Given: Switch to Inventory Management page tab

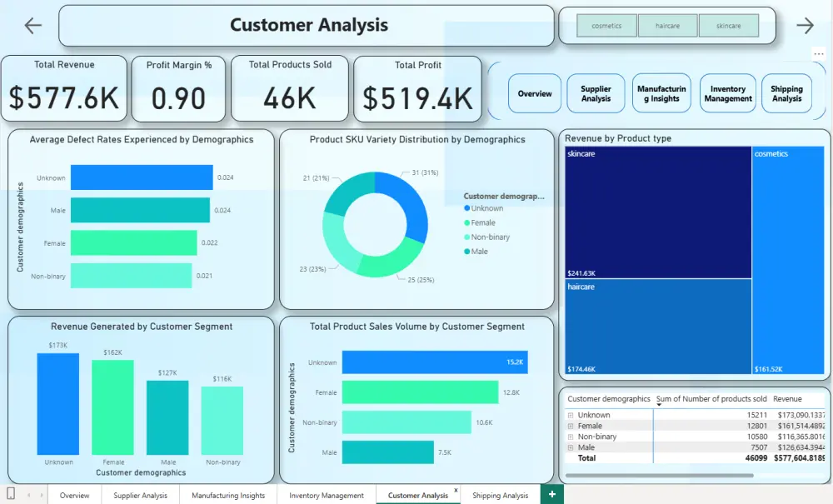Looking at the screenshot, I should pos(327,495).
